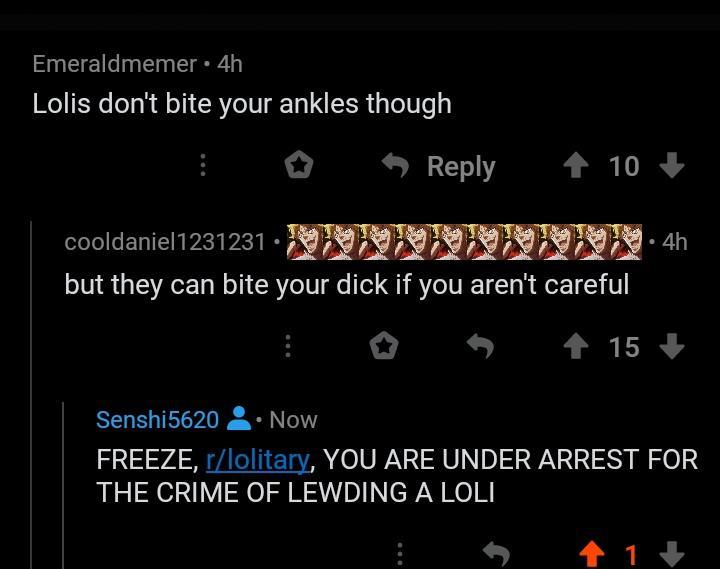Click cooldaniel1231231's user flair images
The height and width of the screenshot is (569, 720).
pos(464,242)
